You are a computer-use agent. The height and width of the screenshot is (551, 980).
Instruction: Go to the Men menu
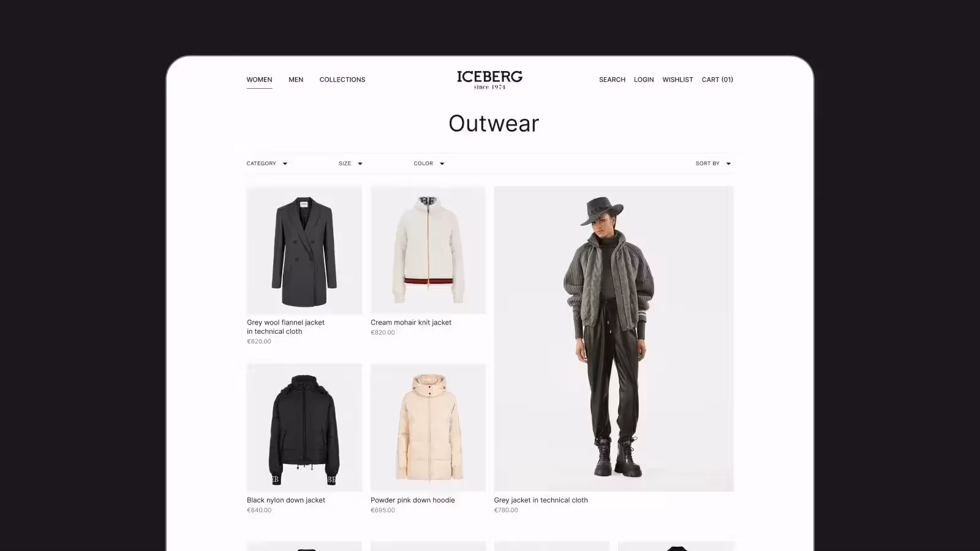[296, 80]
